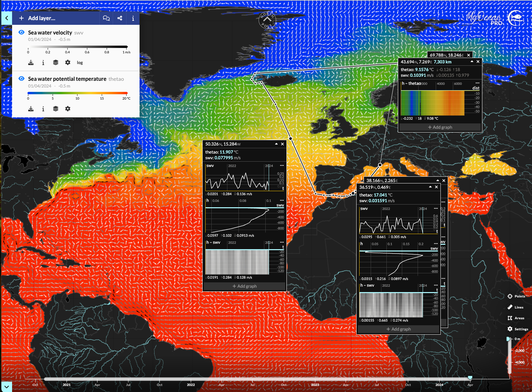Screen dimensions: 532x392
Task: Select the Areas drawing tool
Action: point(516,318)
